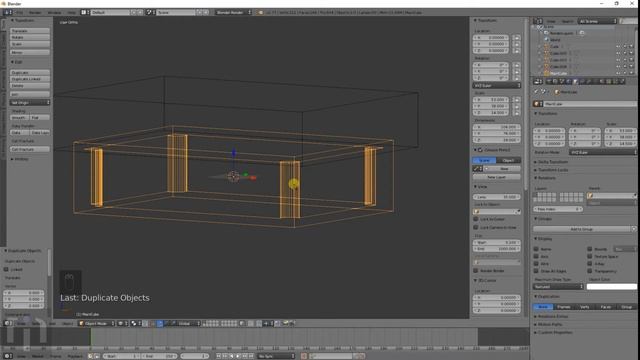Image resolution: width=640 pixels, height=360 pixels.
Task: Adjust the Lens value slider in the View section
Action: pyautogui.click(x=497, y=197)
